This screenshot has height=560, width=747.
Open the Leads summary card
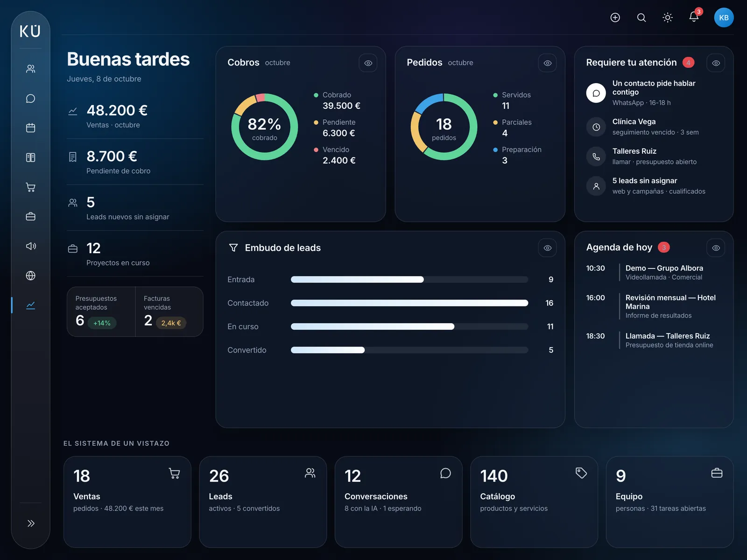263,502
